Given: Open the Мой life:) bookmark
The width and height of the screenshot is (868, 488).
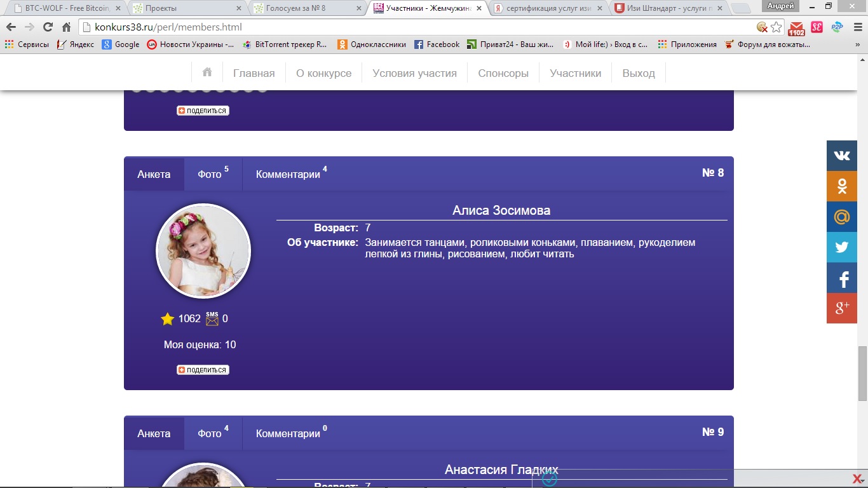Looking at the screenshot, I should coord(606,44).
